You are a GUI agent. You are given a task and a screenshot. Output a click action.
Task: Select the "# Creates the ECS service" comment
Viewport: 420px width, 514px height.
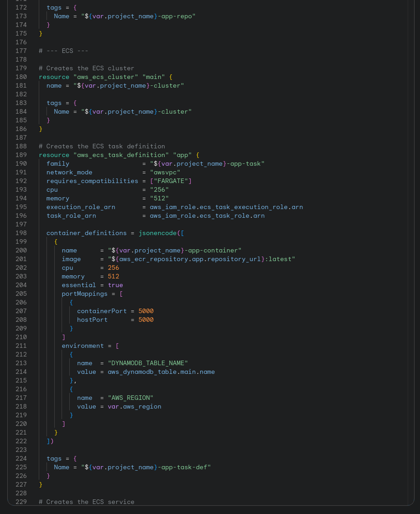tap(86, 502)
